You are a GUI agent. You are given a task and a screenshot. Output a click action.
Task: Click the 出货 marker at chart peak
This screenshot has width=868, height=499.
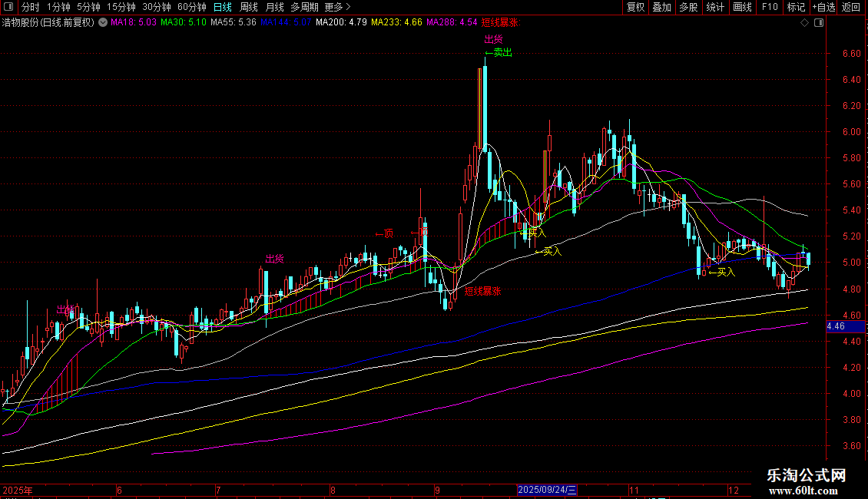493,39
